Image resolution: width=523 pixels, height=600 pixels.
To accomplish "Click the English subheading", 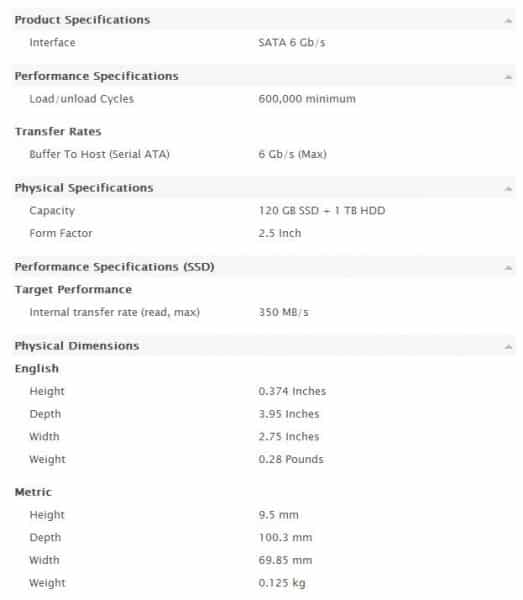I will (37, 369).
